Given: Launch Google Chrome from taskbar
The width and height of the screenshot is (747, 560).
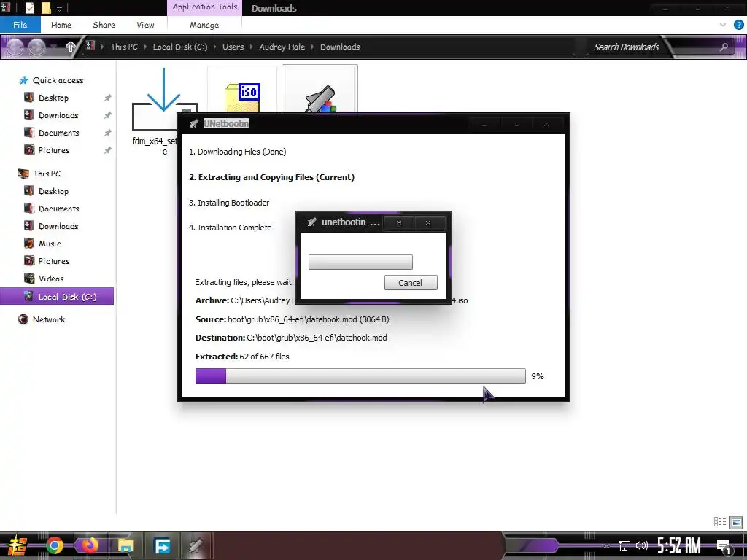Looking at the screenshot, I should point(54,545).
